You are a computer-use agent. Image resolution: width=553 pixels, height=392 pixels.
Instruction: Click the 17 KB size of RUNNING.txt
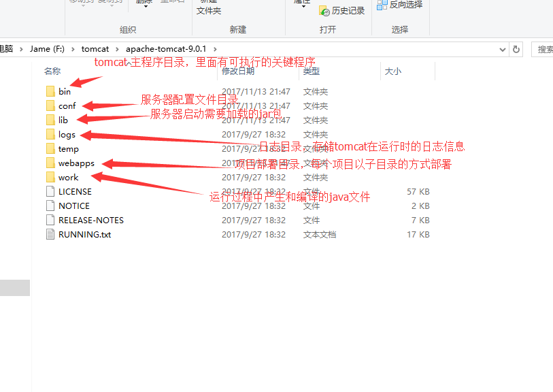coord(418,235)
